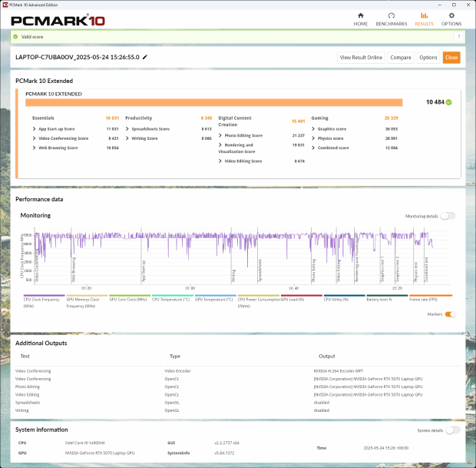476x468 pixels.
Task: Toggle System details switch
Action: [x=453, y=430]
